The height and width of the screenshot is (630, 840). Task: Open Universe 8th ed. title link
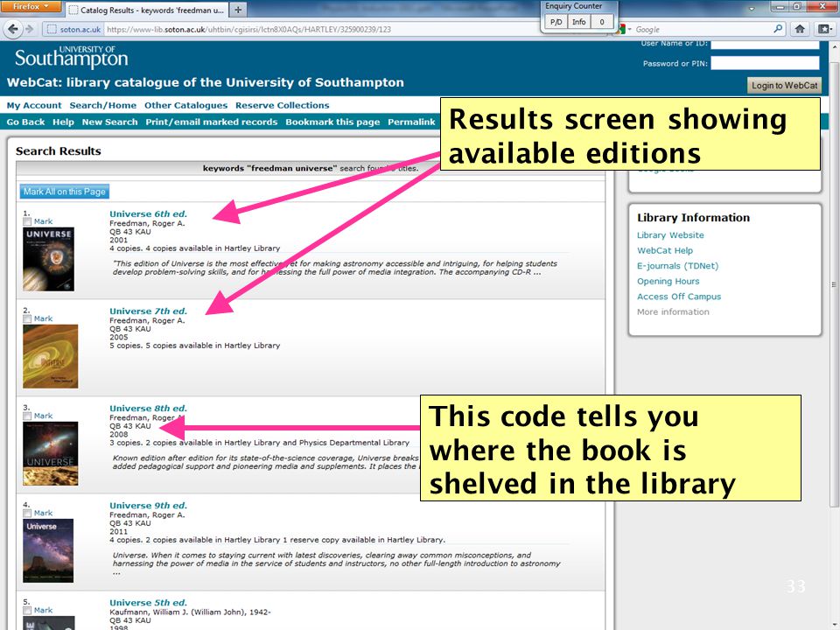[149, 409]
